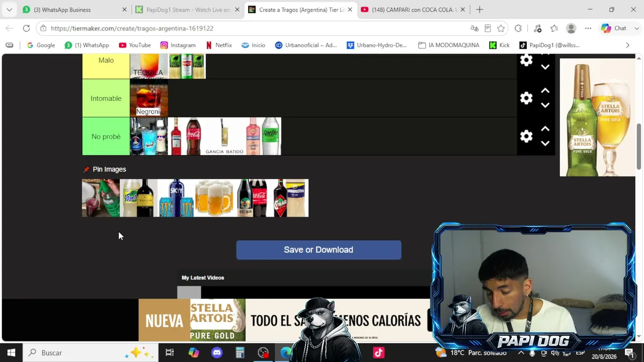The height and width of the screenshot is (362, 644).
Task: Open the Urbano-Hydro-De bookmark
Action: click(376, 45)
